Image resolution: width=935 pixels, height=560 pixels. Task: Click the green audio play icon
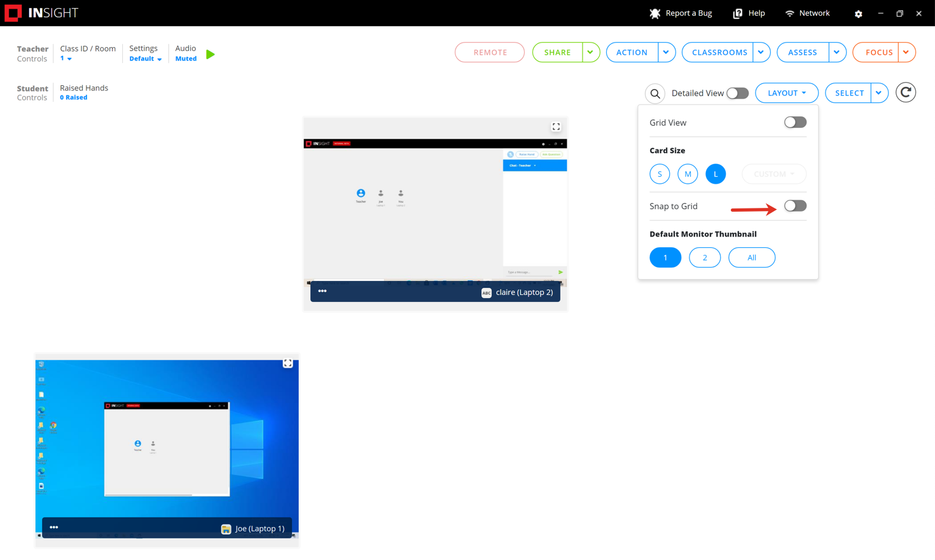[211, 55]
